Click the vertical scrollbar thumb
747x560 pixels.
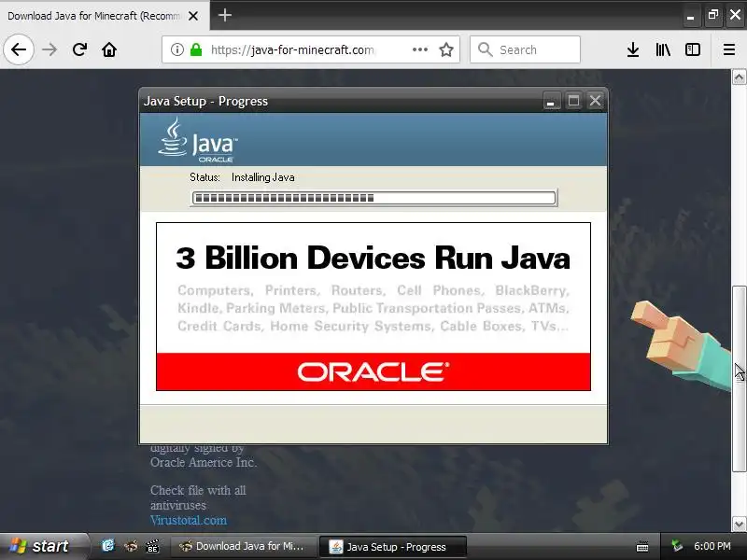[x=739, y=379]
